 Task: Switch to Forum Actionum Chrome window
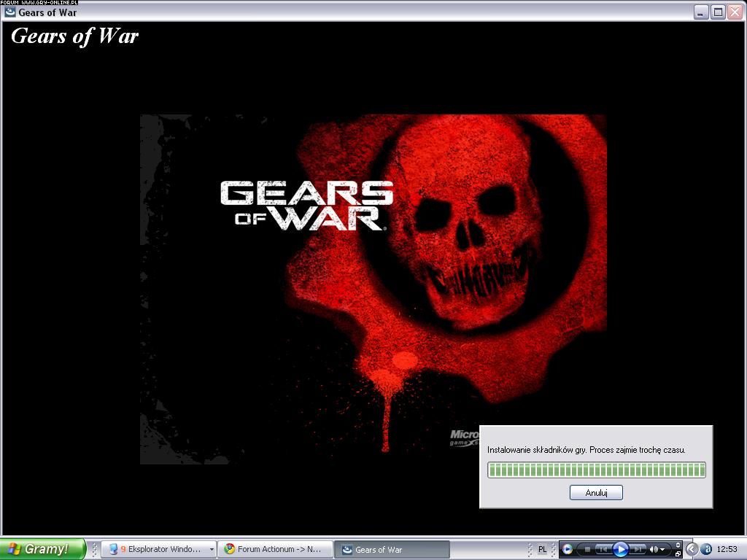tap(274, 549)
